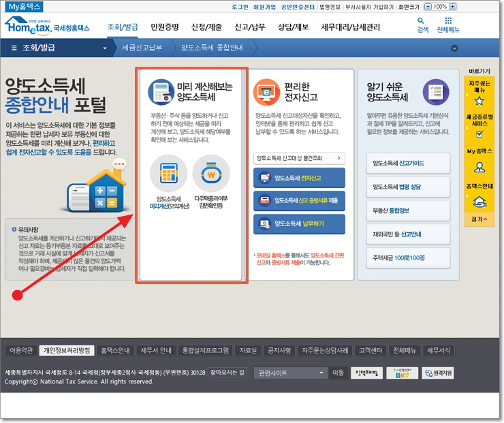Click the 로그인 link
The image size is (504, 423).
[x=240, y=7]
